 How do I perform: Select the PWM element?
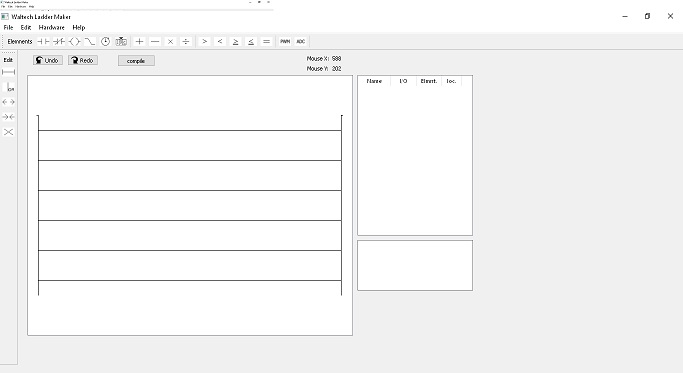click(285, 41)
